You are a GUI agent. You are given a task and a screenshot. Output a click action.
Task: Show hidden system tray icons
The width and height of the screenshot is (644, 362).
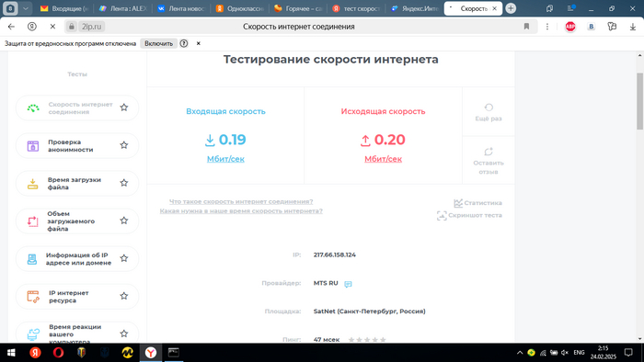(520, 353)
